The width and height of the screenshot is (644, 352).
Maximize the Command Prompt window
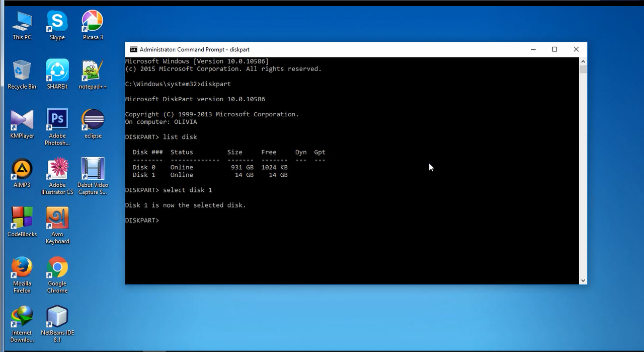click(554, 49)
